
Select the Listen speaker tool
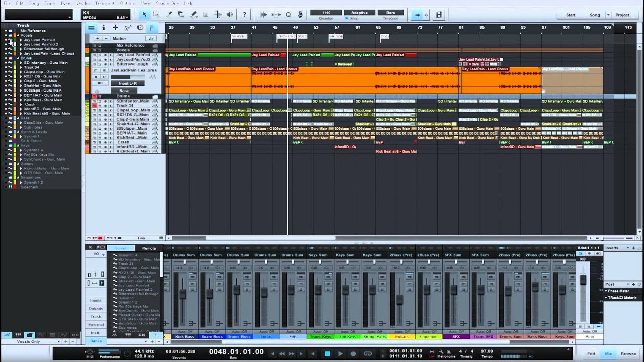[x=230, y=15]
